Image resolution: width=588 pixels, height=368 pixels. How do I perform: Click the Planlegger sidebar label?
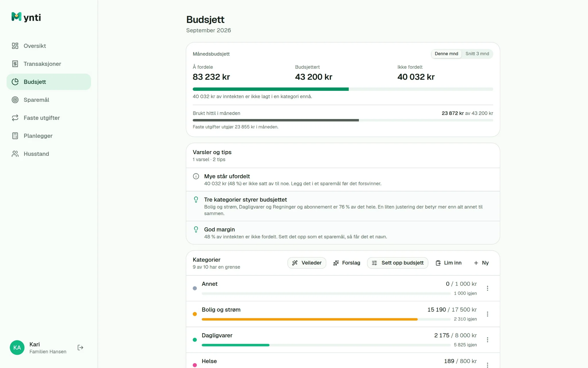(38, 136)
